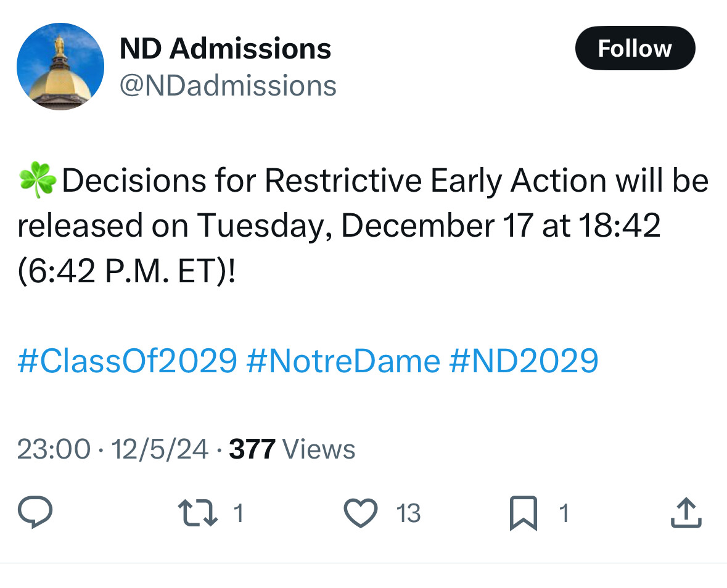
Task: Click the 23:00 post timestamp
Action: (54, 449)
